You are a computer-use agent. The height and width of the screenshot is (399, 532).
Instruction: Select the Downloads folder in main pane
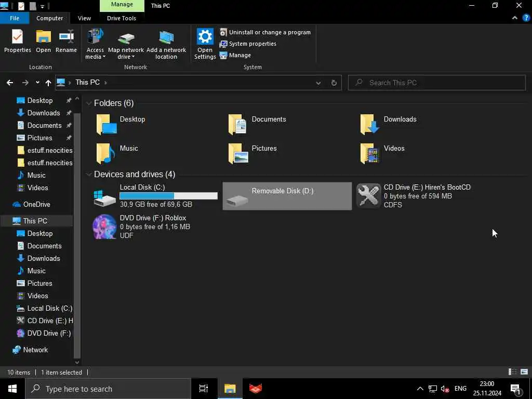click(389, 124)
